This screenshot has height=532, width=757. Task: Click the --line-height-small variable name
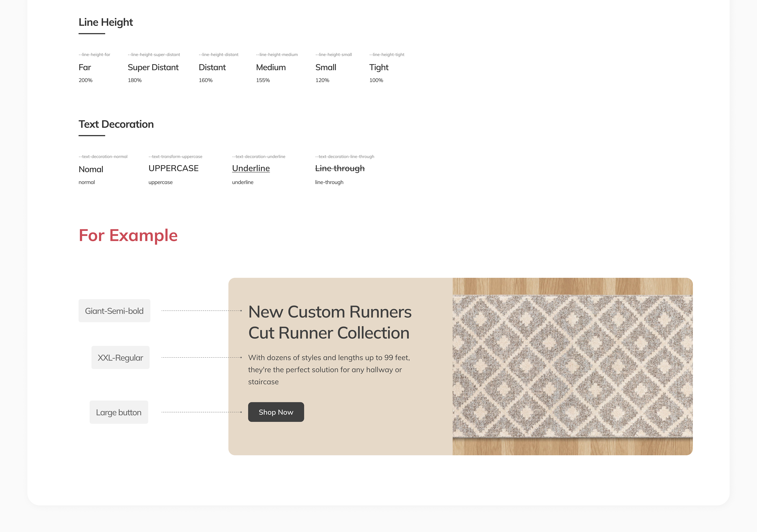tap(334, 55)
